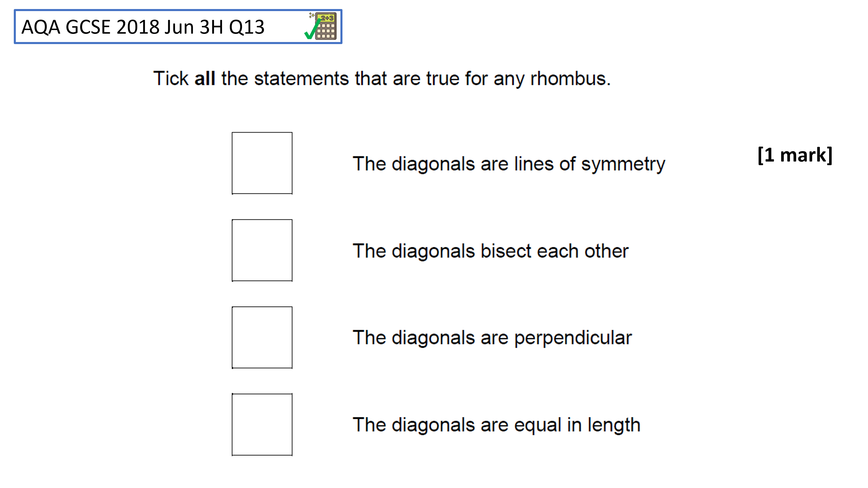The height and width of the screenshot is (488, 868).
Task: Tick the box for diagonals are perpendicular
Action: pos(262,338)
